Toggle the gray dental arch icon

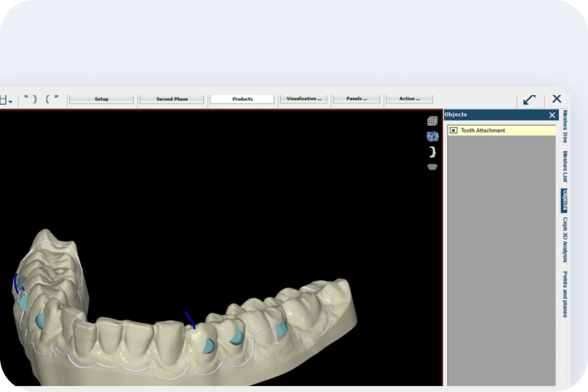point(432,167)
